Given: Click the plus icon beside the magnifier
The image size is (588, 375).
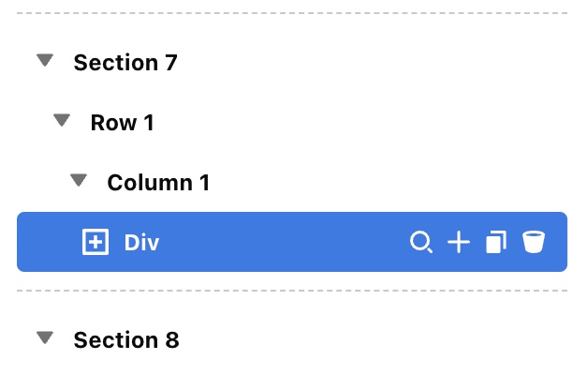Looking at the screenshot, I should [x=458, y=243].
